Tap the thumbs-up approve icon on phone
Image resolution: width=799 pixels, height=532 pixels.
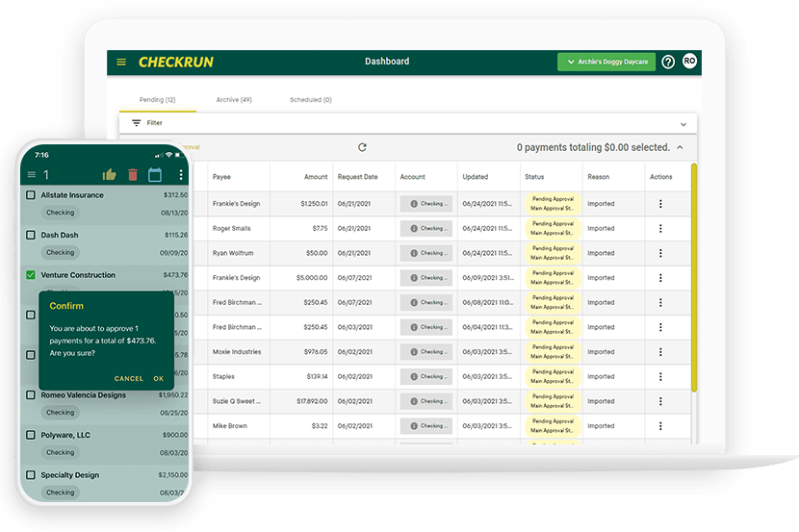tap(109, 175)
